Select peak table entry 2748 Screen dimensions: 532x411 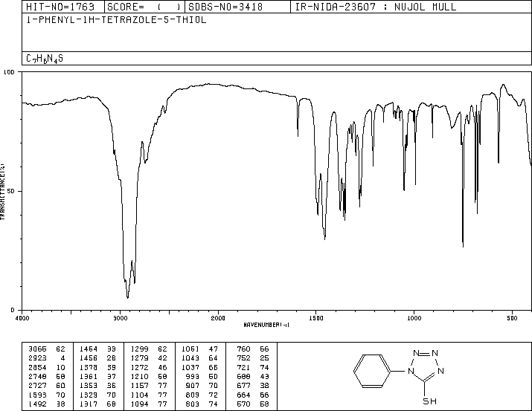37,376
